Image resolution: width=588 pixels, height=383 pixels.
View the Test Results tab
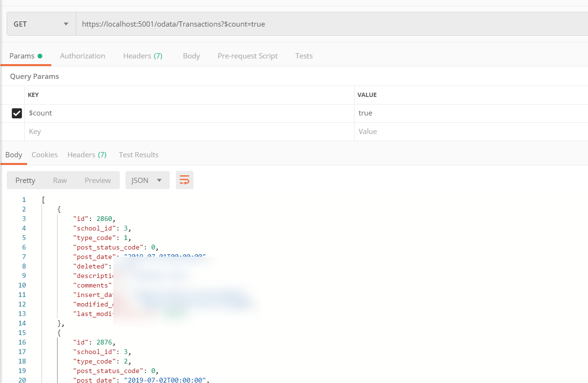pyautogui.click(x=138, y=154)
